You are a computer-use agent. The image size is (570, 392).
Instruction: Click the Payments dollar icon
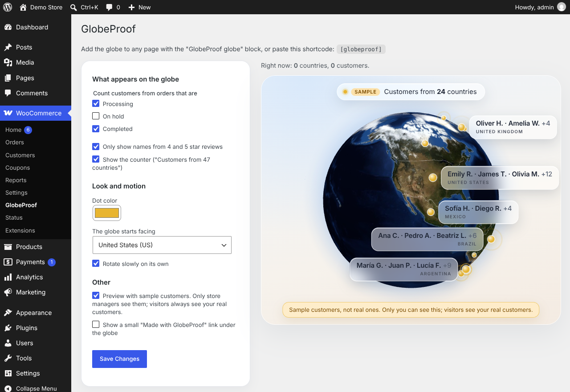coord(8,262)
